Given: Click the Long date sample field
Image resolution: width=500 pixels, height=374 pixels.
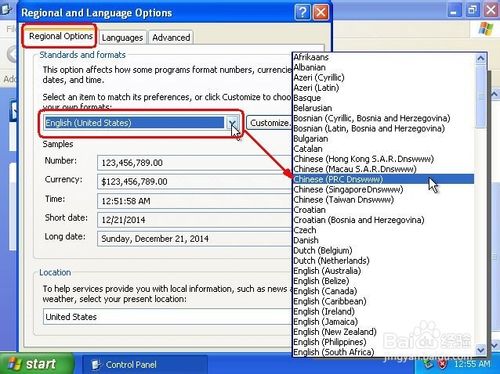Looking at the screenshot, I should [x=195, y=239].
